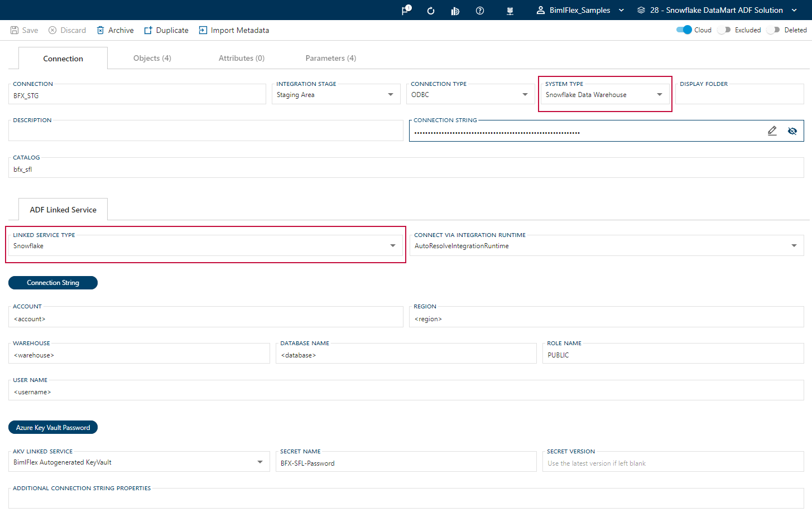Click the Archive trash icon
Image resolution: width=812 pixels, height=527 pixels.
pos(100,30)
